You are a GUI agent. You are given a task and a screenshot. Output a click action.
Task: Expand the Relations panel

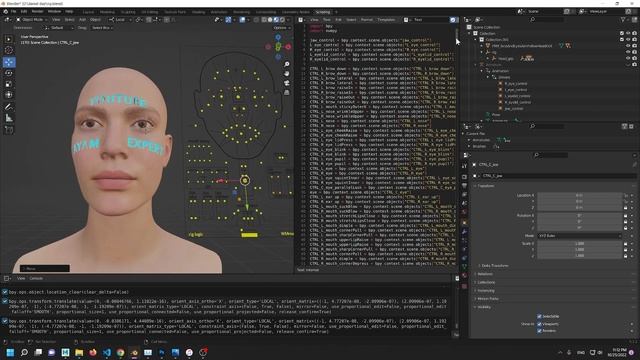(484, 274)
